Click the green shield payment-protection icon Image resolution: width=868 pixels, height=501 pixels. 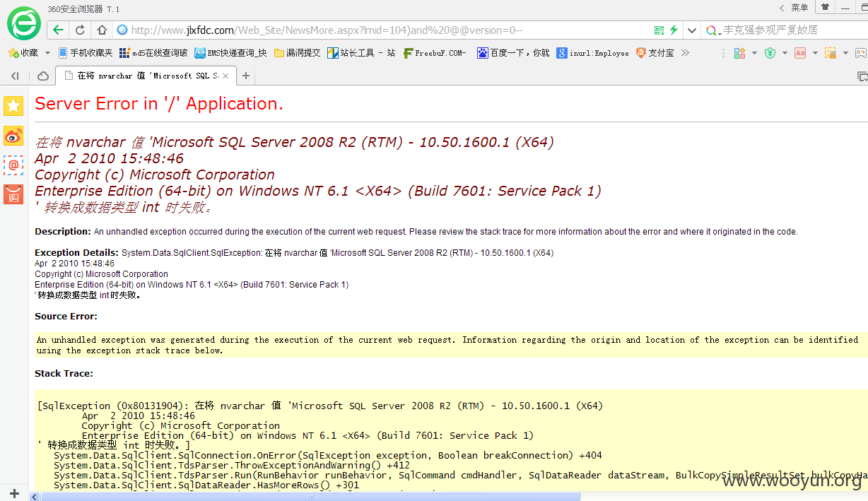770,53
